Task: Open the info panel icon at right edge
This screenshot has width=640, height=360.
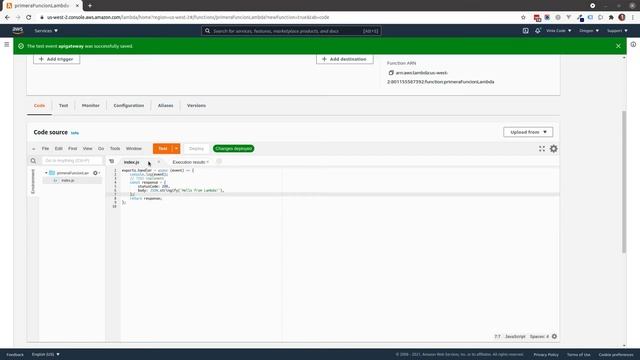Action: 633,44
